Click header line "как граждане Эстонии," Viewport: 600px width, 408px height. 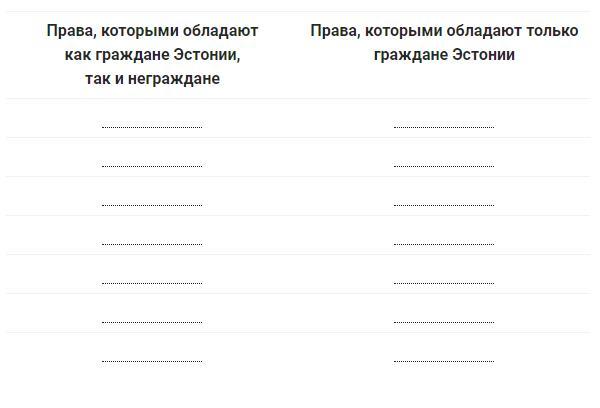coord(152,55)
